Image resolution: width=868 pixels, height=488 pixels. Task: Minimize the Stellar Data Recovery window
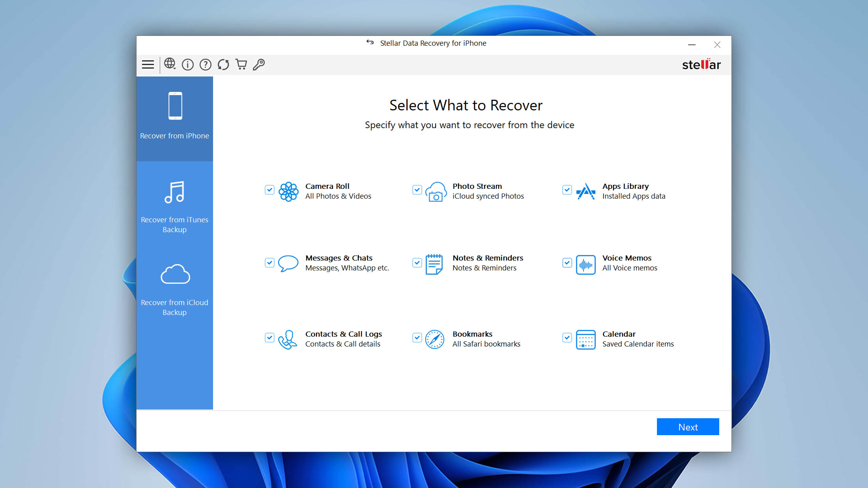pos(692,45)
